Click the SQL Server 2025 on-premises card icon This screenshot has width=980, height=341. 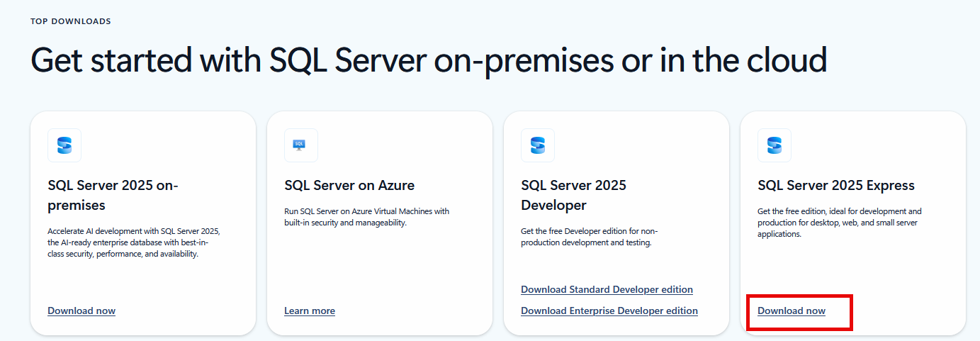click(64, 145)
